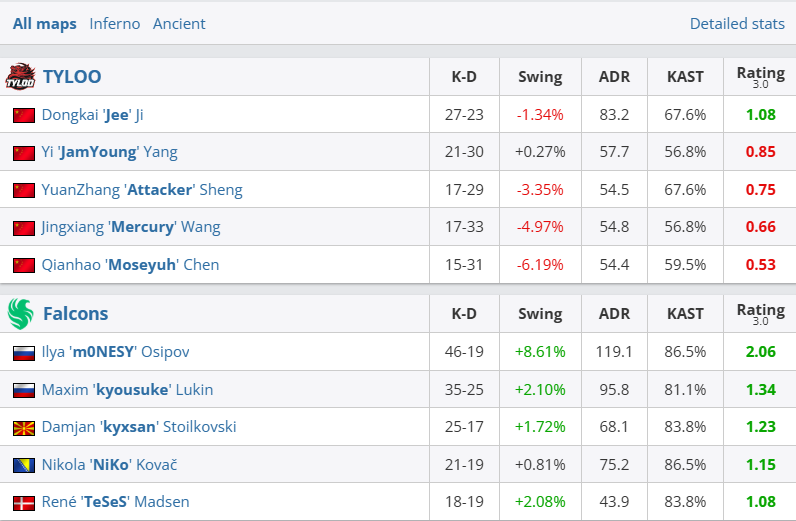Click the Chinese flag beside Dongkai Jee Ji
The image size is (796, 521).
24,115
